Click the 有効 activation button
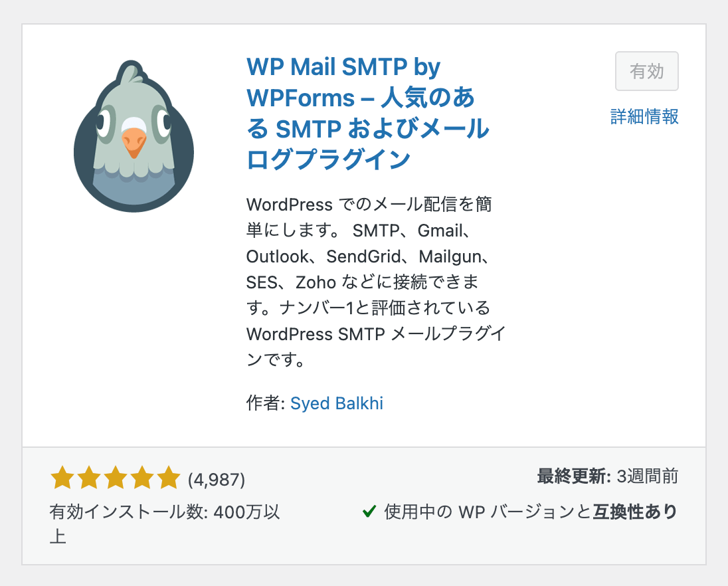The width and height of the screenshot is (728, 586). 646,71
